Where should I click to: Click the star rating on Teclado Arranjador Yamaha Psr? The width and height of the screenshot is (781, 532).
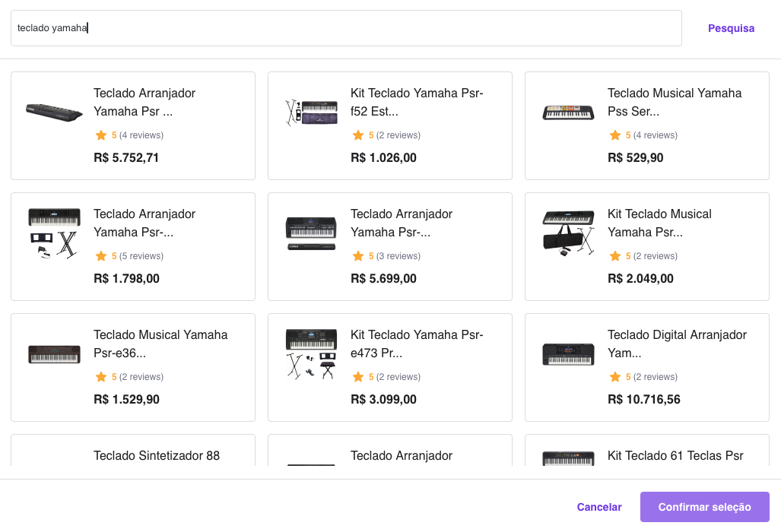coord(100,135)
